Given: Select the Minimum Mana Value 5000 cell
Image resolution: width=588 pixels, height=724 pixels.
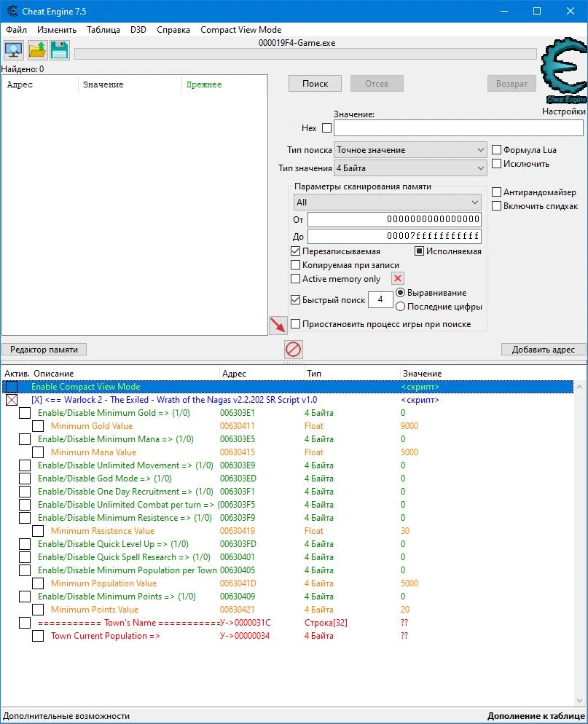Looking at the screenshot, I should (409, 452).
